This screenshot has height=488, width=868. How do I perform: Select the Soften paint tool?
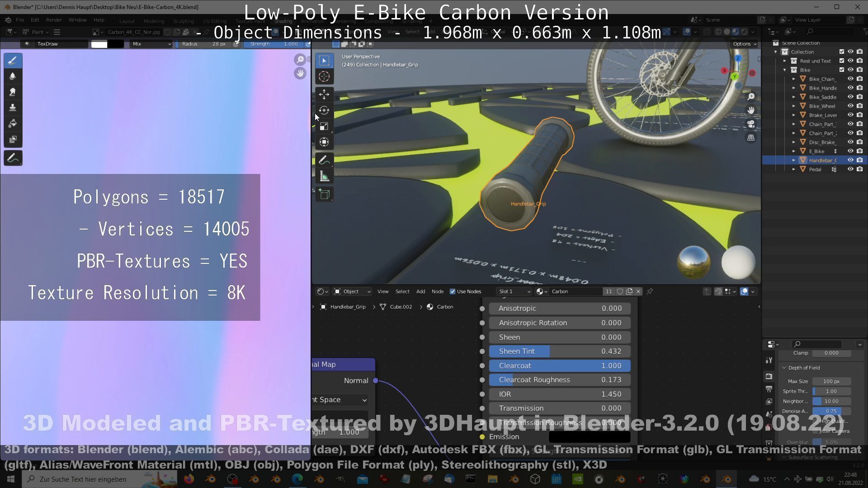(13, 76)
